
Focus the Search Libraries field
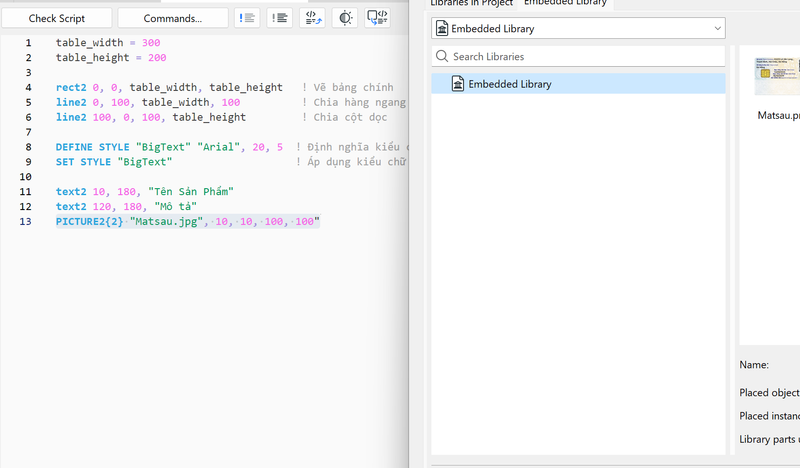coord(578,57)
